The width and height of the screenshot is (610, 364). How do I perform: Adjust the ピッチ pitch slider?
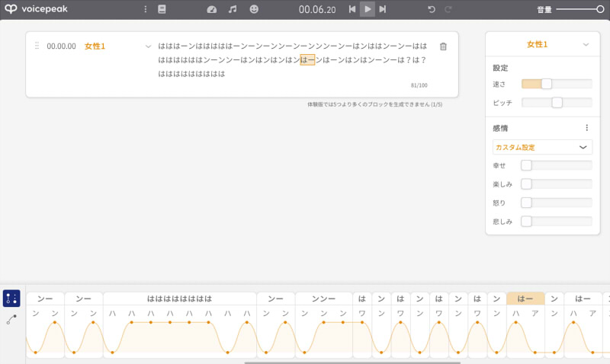point(557,103)
